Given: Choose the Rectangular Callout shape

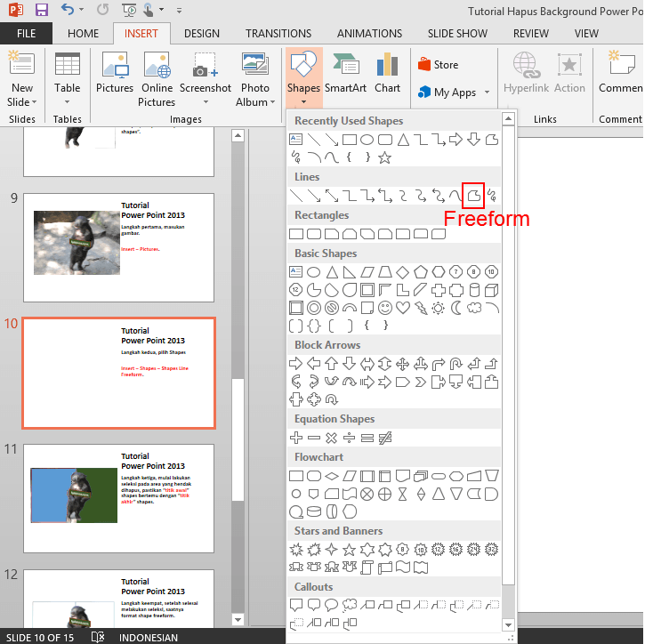Looking at the screenshot, I should point(296,605).
